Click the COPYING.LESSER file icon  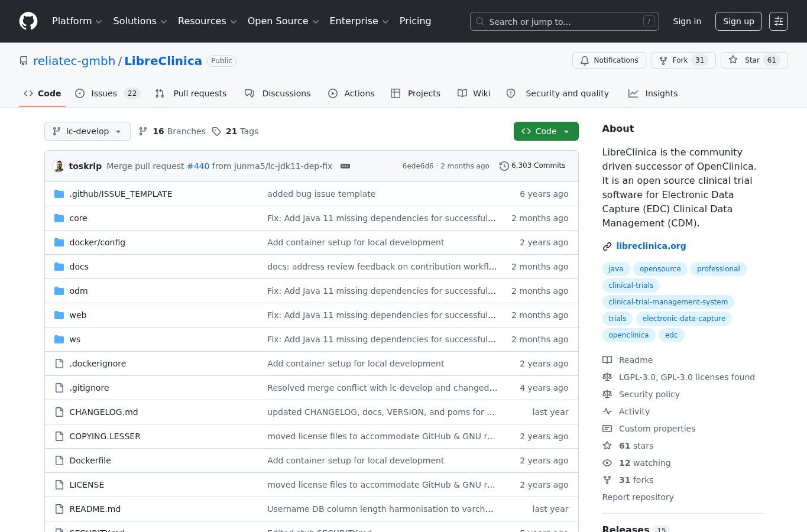click(x=59, y=436)
